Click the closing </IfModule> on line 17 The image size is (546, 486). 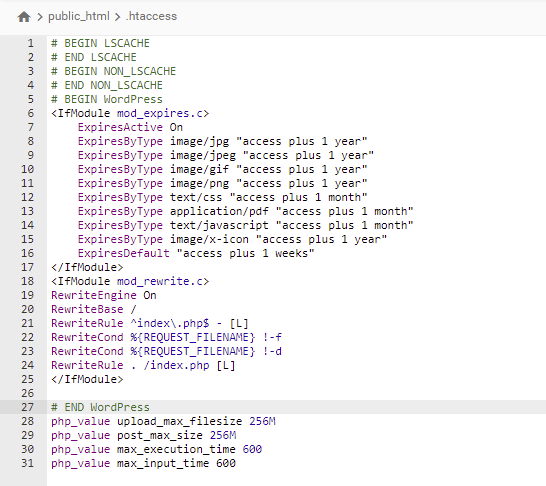click(87, 267)
